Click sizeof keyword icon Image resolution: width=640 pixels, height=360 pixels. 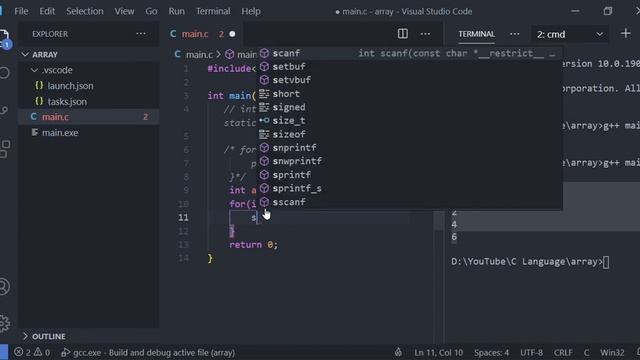(x=264, y=134)
